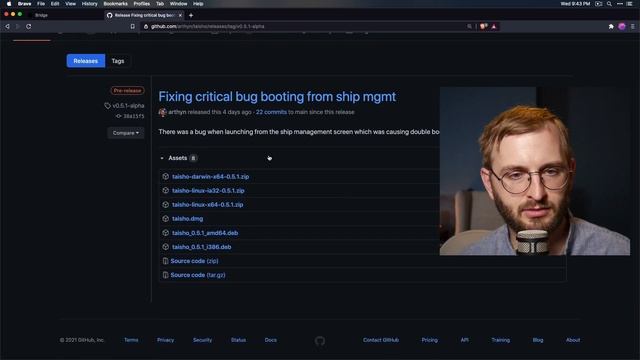640x360 pixels.
Task: Open the 22 commits link
Action: [x=271, y=112]
